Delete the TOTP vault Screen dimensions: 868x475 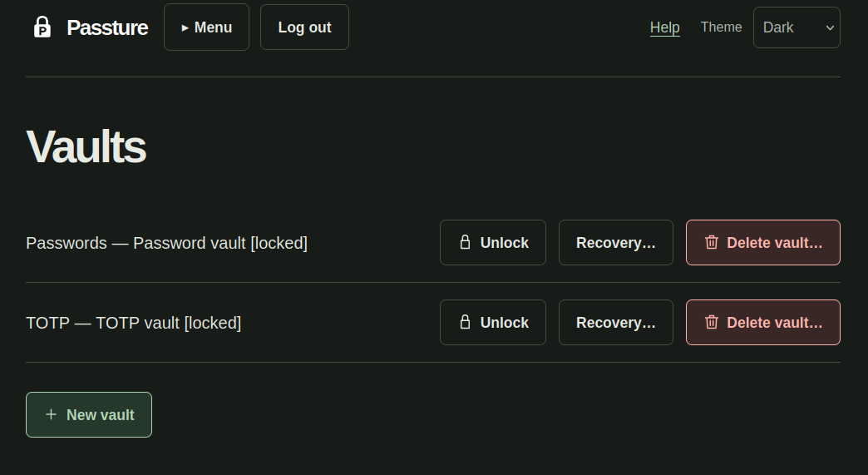[x=762, y=322]
